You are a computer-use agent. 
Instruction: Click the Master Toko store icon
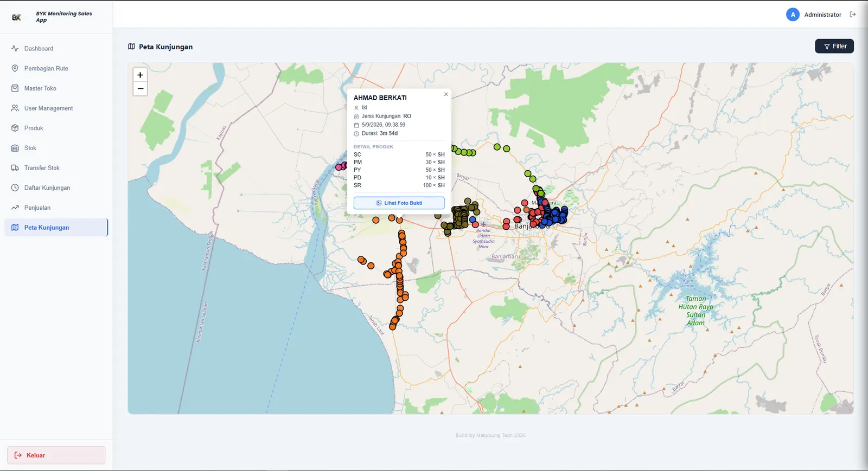tap(15, 88)
